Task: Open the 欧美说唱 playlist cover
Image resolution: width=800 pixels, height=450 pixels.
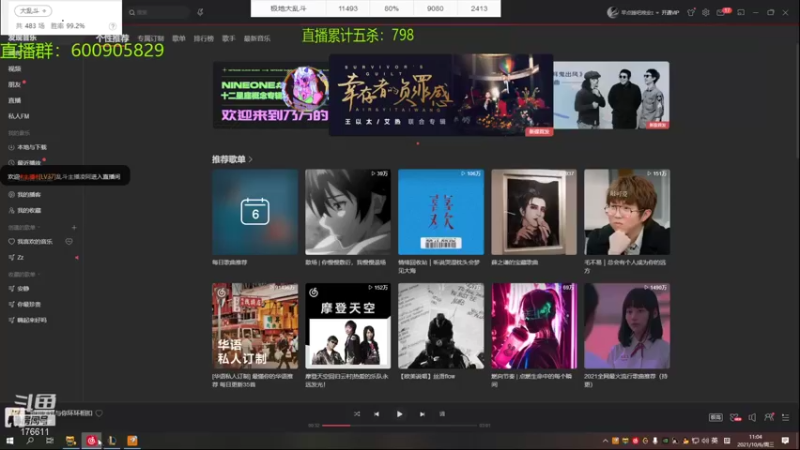Action: point(441,326)
